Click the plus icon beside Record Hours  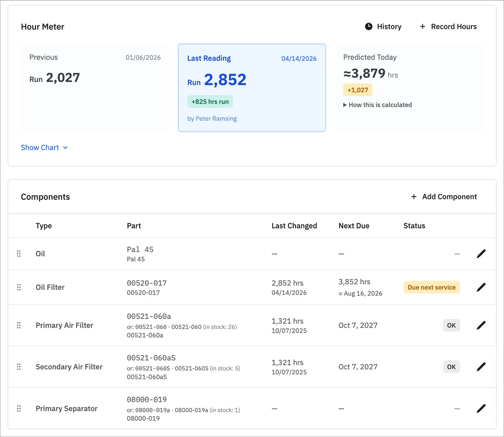point(422,26)
